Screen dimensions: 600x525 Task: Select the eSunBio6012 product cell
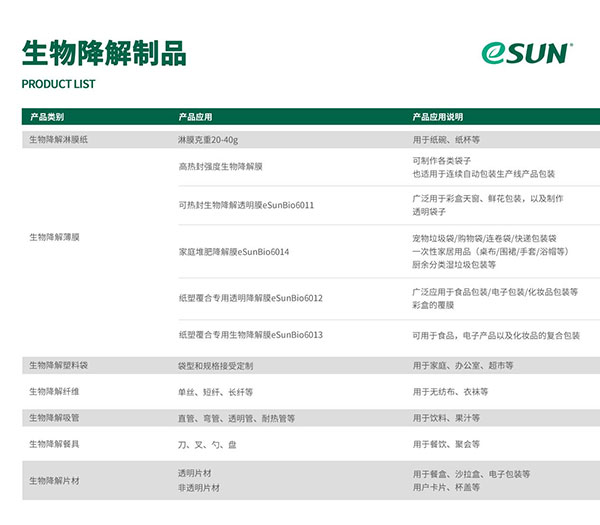click(x=251, y=298)
